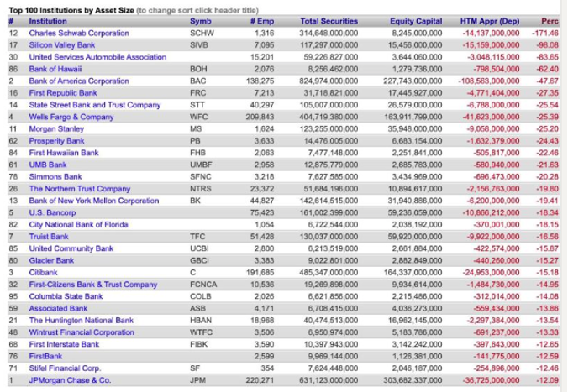Select equity capital value 303,682,337,000
This screenshot has height=392, width=568.
(x=413, y=380)
